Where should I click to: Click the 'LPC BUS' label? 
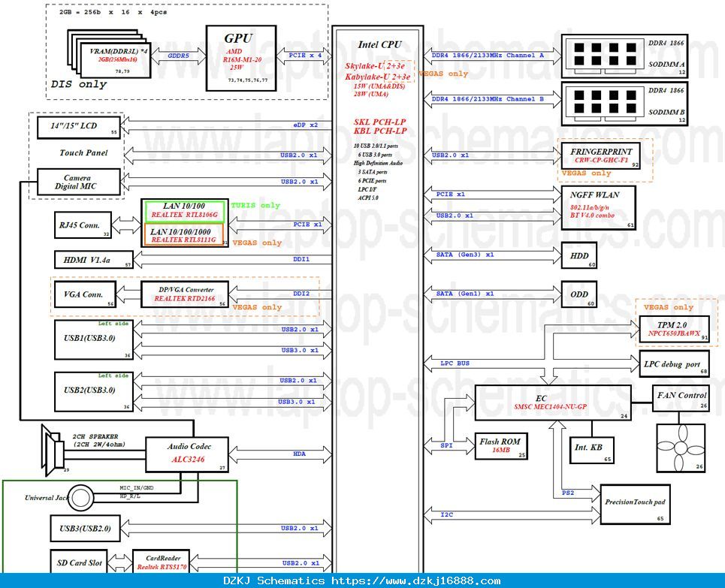click(x=455, y=363)
